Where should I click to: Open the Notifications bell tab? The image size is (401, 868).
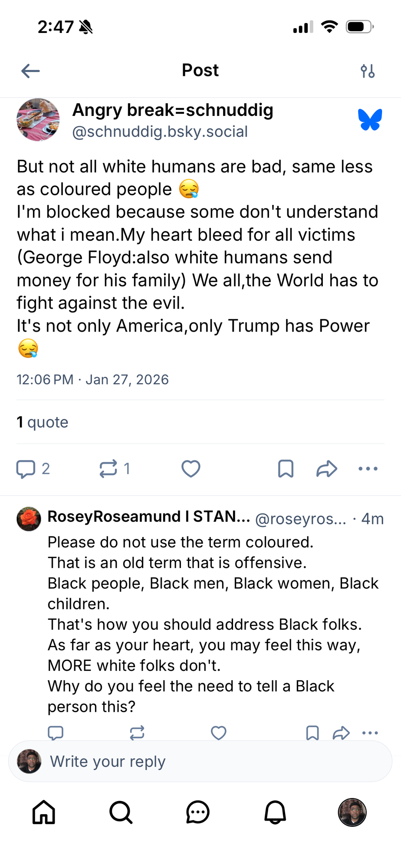[x=275, y=812]
